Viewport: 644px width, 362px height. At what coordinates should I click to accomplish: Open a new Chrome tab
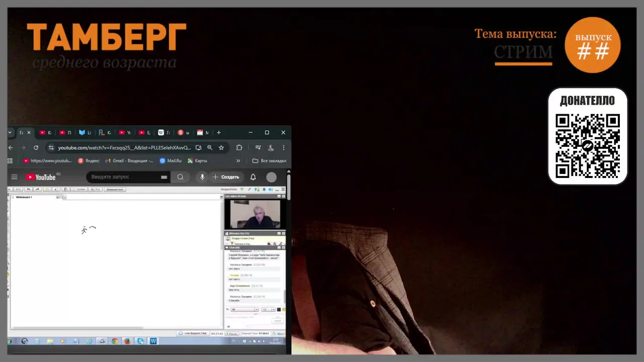click(x=218, y=133)
